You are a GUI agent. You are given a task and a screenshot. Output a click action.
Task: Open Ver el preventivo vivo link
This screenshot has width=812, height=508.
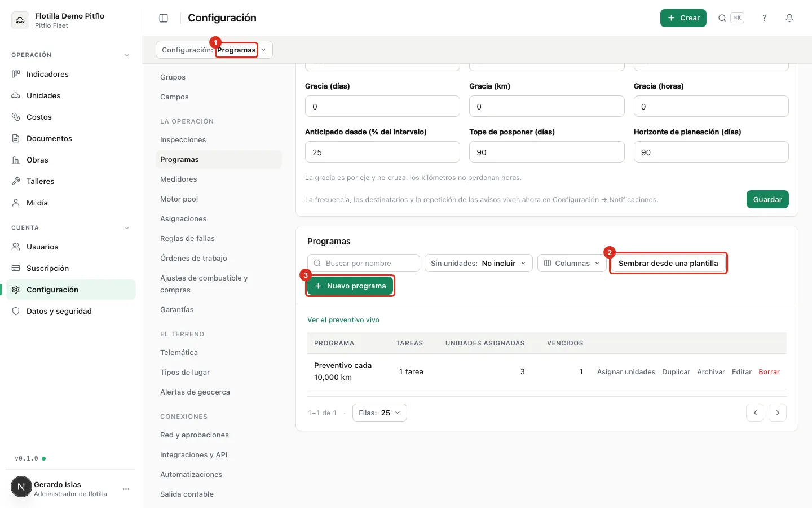click(x=343, y=319)
